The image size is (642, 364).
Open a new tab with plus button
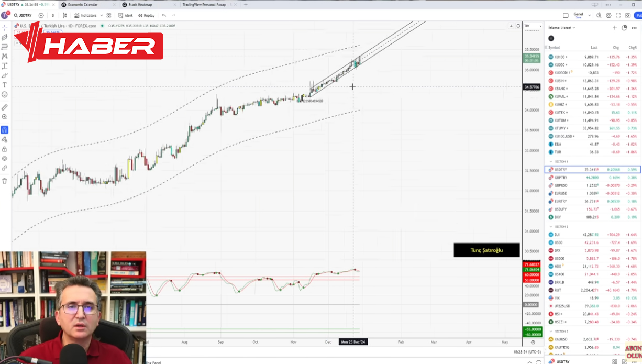click(246, 5)
